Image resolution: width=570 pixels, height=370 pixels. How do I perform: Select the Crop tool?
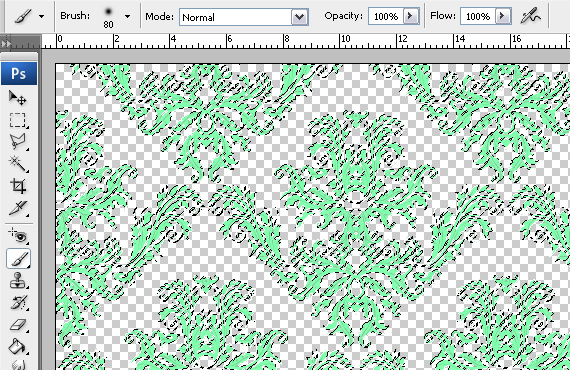coord(17,186)
